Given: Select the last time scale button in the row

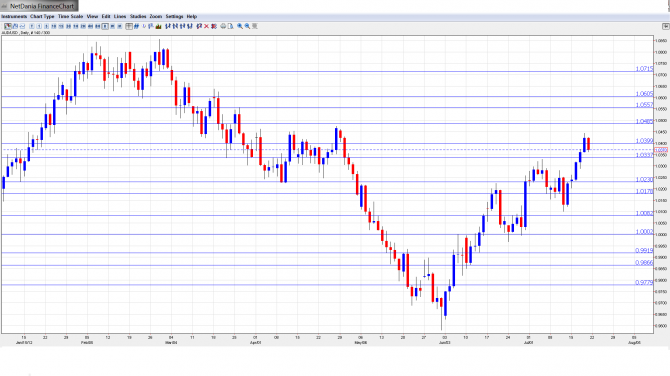Looking at the screenshot, I should tap(120, 26).
